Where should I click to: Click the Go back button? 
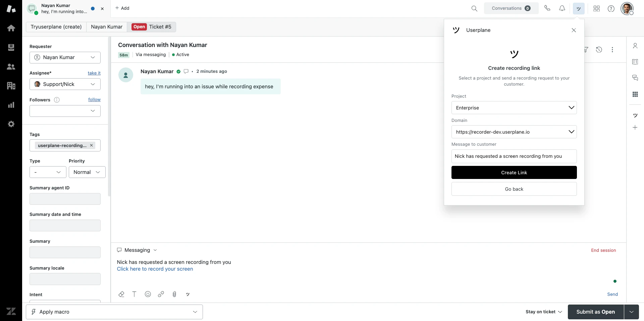pos(514,189)
